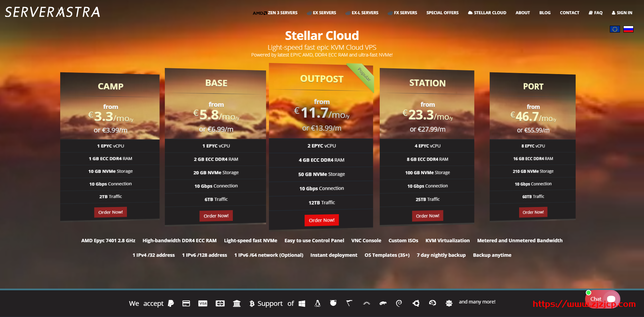Switch to Russian using the Russia flag

tap(628, 29)
